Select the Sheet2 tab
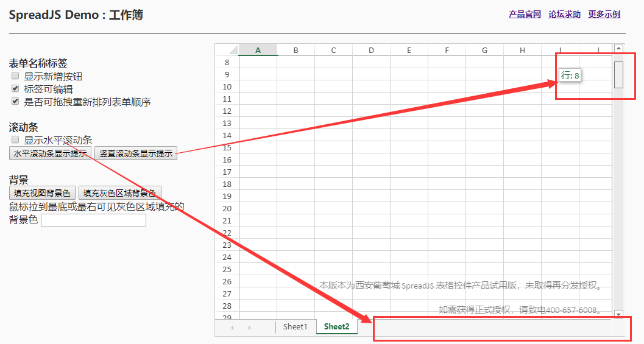Screen dimensions: 644x344 pyautogui.click(x=336, y=327)
